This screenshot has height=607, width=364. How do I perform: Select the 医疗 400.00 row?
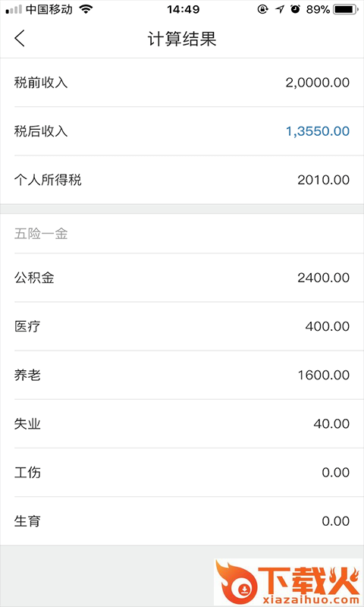point(182,326)
